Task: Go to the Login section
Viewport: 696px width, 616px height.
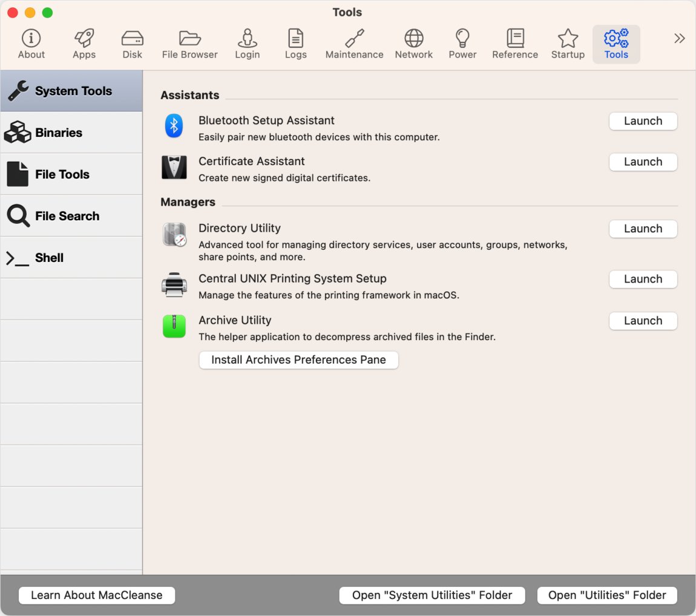Action: pyautogui.click(x=248, y=44)
